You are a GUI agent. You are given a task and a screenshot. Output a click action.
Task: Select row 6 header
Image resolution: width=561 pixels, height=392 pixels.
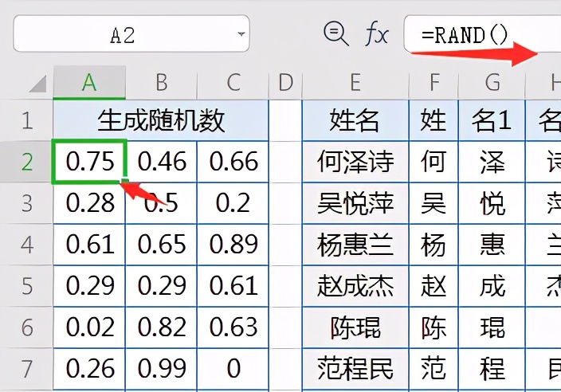coord(26,327)
